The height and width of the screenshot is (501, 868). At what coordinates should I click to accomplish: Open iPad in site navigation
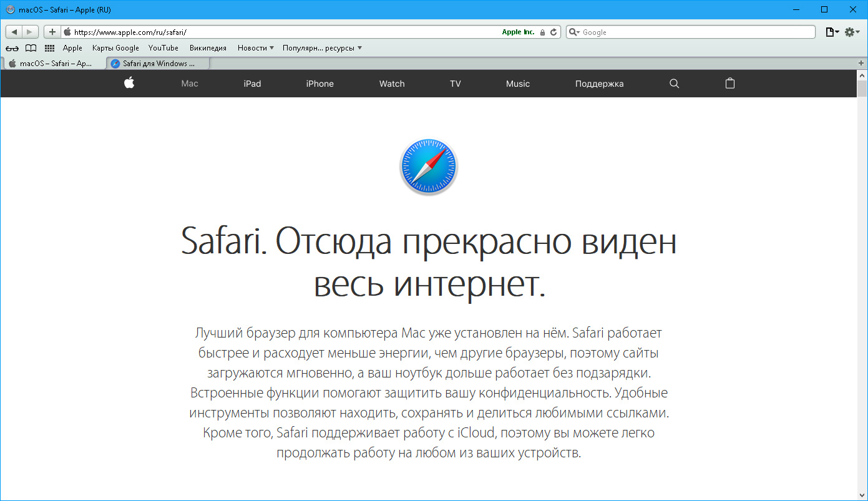pos(252,84)
